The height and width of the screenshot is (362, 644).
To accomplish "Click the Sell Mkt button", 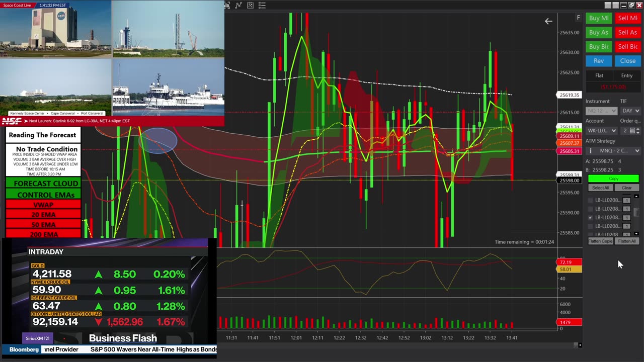I will 627,18.
